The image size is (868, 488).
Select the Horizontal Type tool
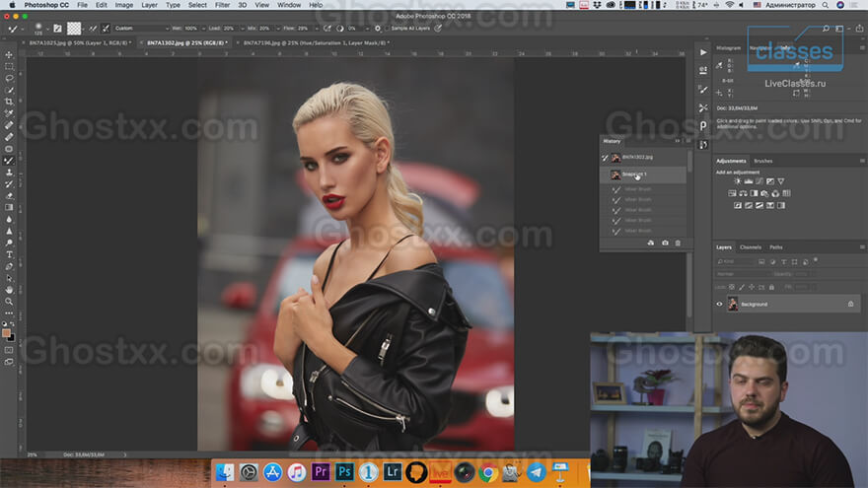coord(9,254)
